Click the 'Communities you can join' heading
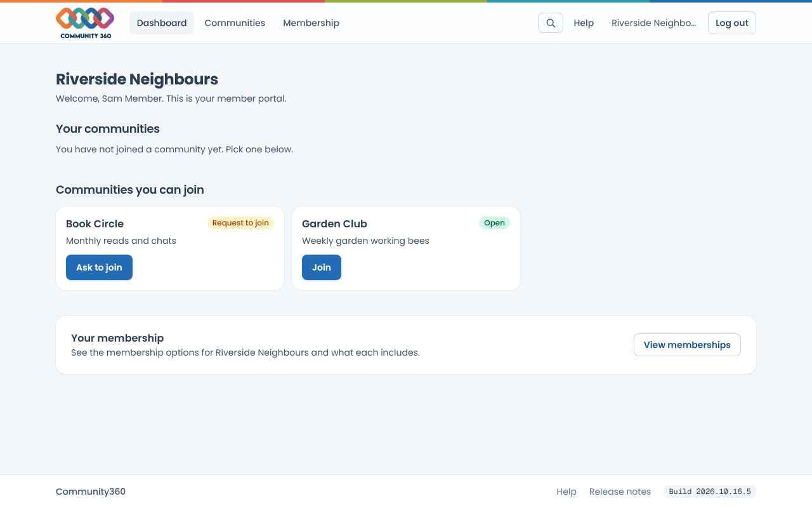This screenshot has height=508, width=812. [x=130, y=190]
